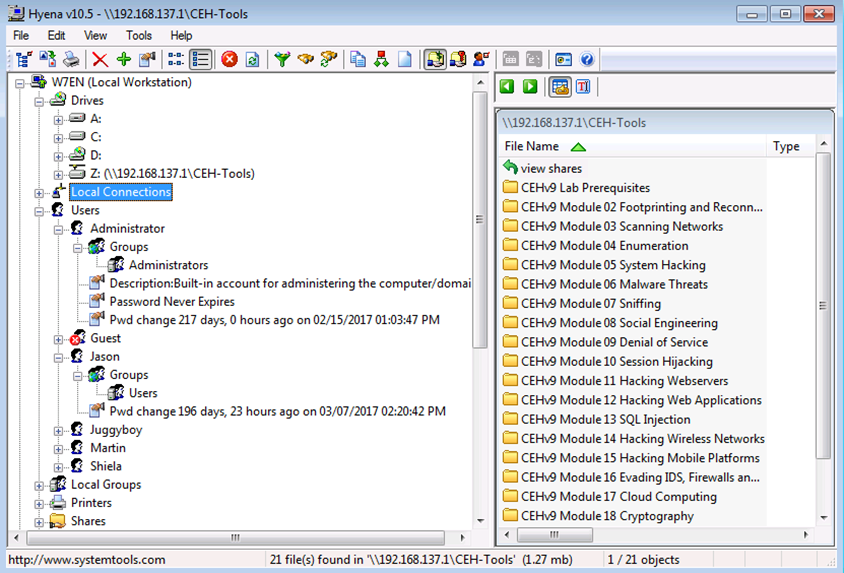Image resolution: width=844 pixels, height=573 pixels.
Task: Open the Help menu
Action: click(x=181, y=36)
